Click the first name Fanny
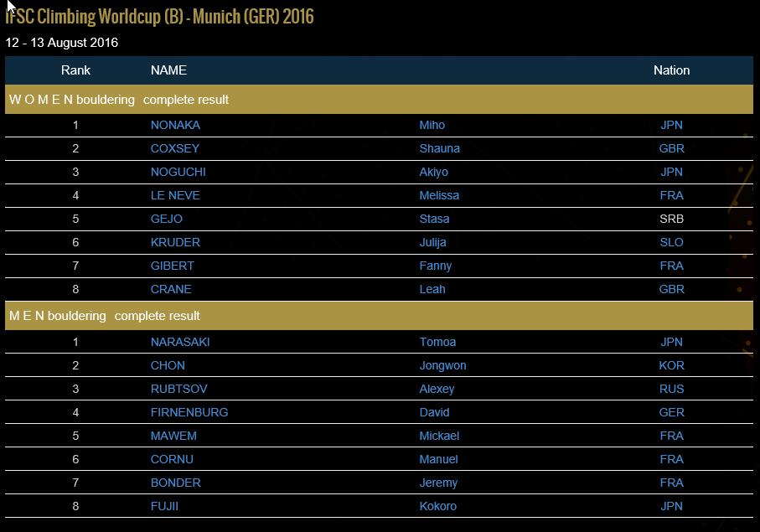The height and width of the screenshot is (532, 760). tap(435, 266)
